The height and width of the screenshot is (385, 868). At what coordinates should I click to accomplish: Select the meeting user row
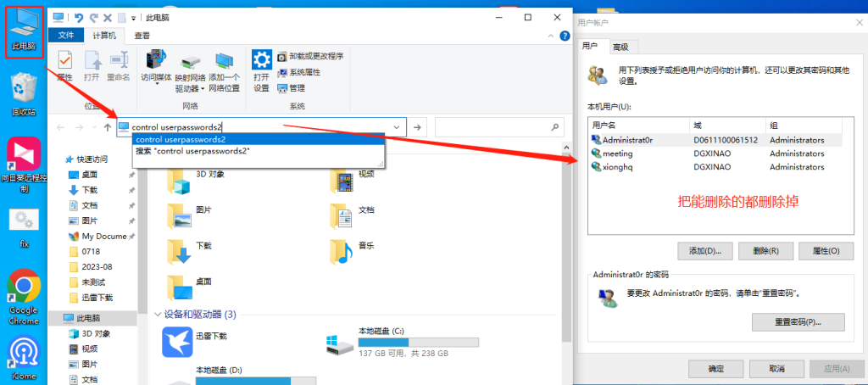click(715, 153)
